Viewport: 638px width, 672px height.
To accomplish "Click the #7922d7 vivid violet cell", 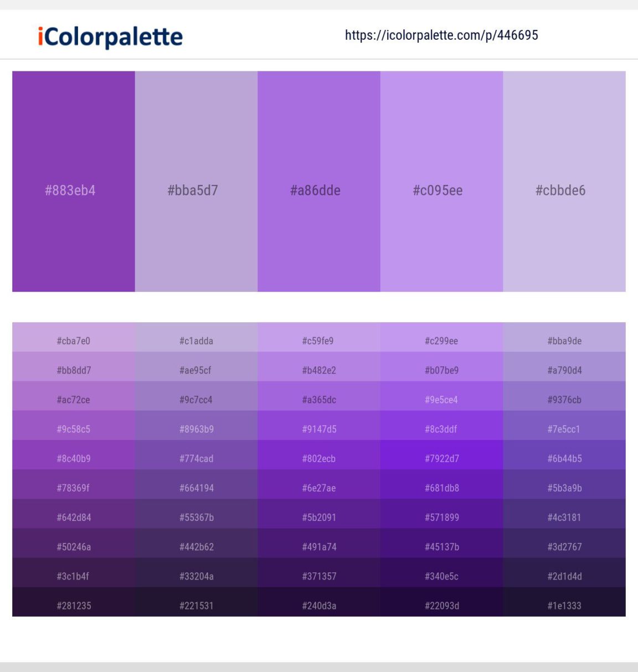I will pos(441,458).
